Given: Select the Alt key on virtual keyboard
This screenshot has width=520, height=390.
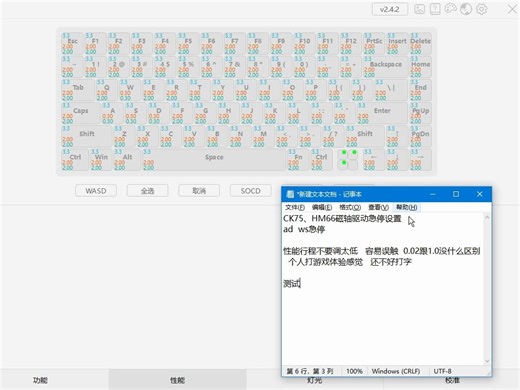Looking at the screenshot, I should point(127,160).
